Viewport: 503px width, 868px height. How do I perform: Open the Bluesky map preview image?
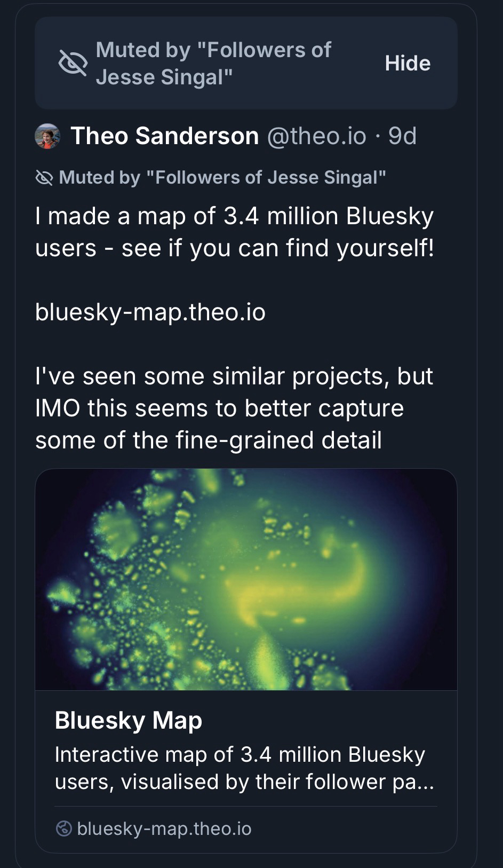[x=246, y=579]
